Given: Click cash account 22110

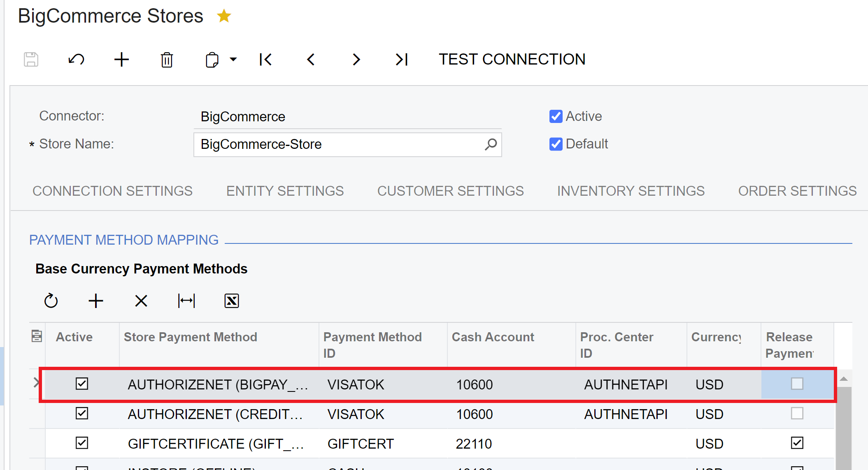Looking at the screenshot, I should pyautogui.click(x=474, y=444).
